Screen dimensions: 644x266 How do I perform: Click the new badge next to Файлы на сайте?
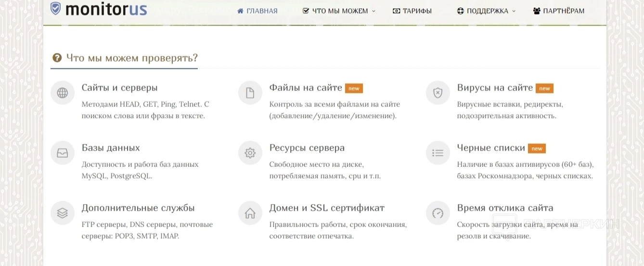(354, 89)
